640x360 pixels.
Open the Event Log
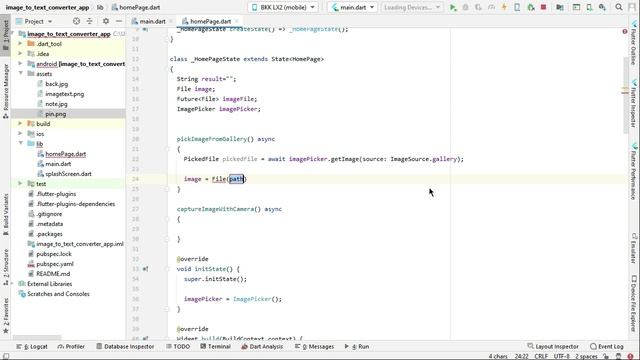(607, 347)
